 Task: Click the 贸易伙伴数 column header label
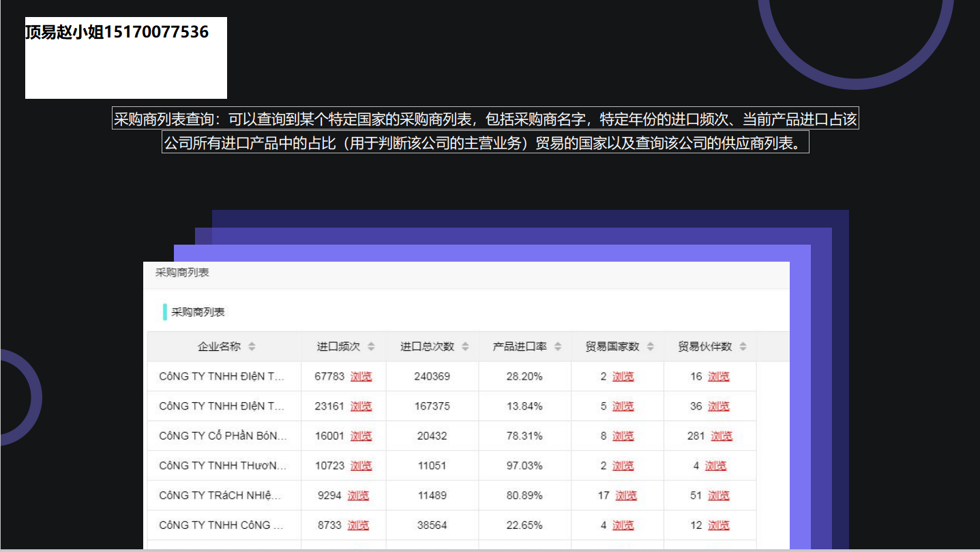click(704, 346)
